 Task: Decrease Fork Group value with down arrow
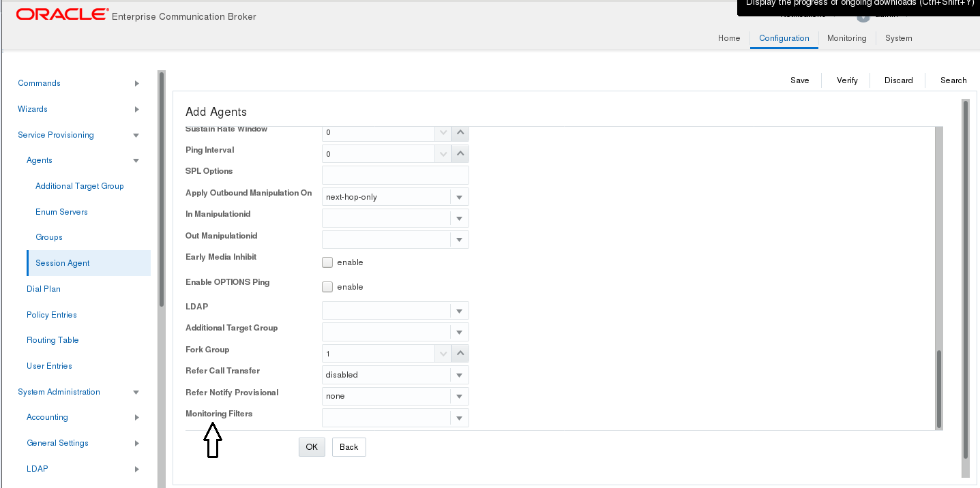(x=443, y=353)
